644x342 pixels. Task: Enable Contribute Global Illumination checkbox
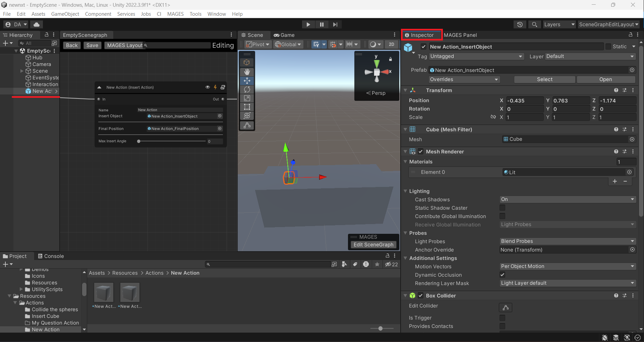tap(502, 216)
